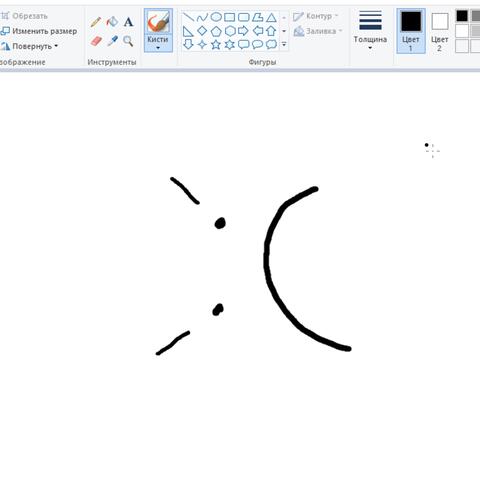Select the Magnifier tool

click(128, 41)
